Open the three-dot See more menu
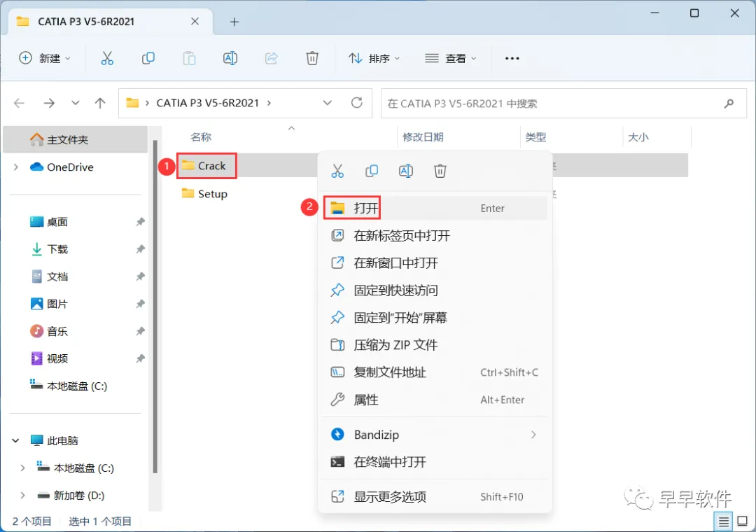Screen dimensions: 756x532 point(512,58)
